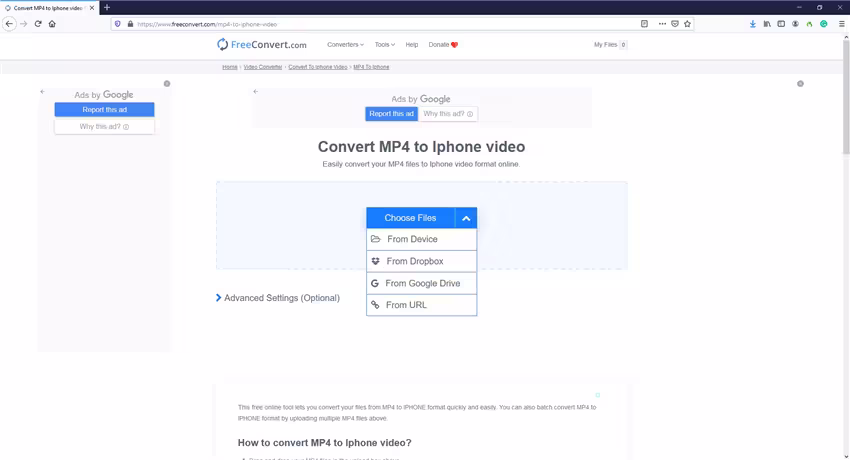Go back using the browser back arrow
This screenshot has width=850, height=460.
click(9, 24)
